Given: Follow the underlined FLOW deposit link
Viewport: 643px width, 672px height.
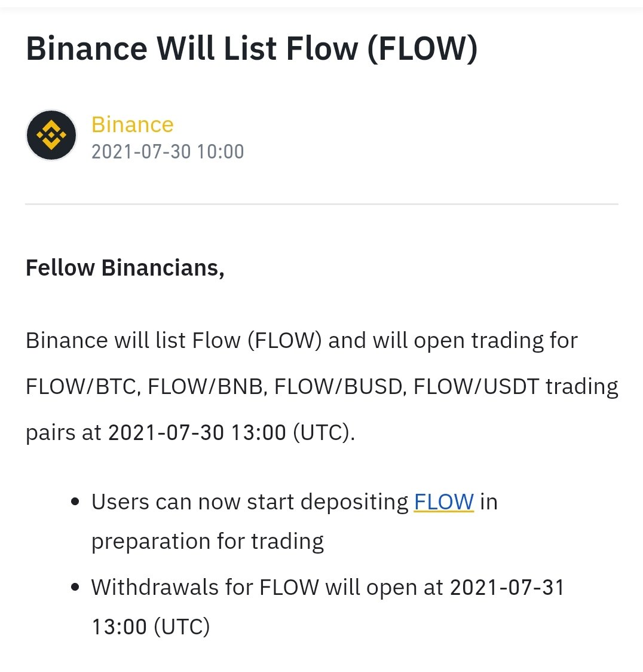Looking at the screenshot, I should (444, 502).
